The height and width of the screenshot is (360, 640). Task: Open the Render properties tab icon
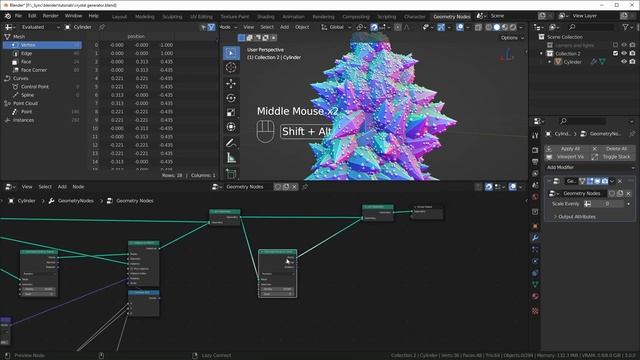pos(535,150)
